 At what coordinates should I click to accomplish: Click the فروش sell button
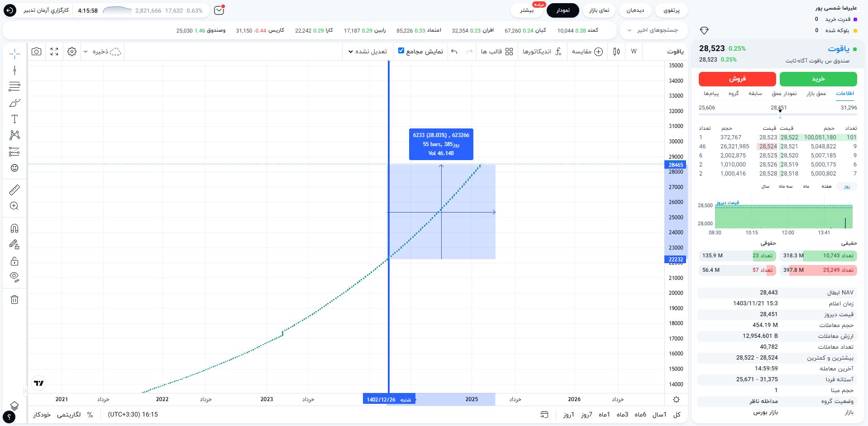[737, 79]
